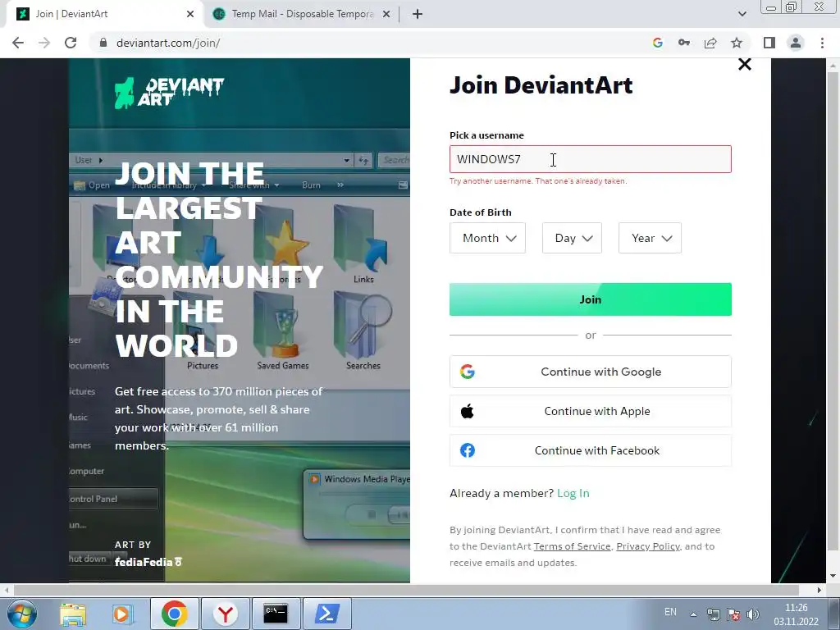Screen dimensions: 840x630
Task: Open PowerShell from the taskbar
Action: [x=327, y=614]
